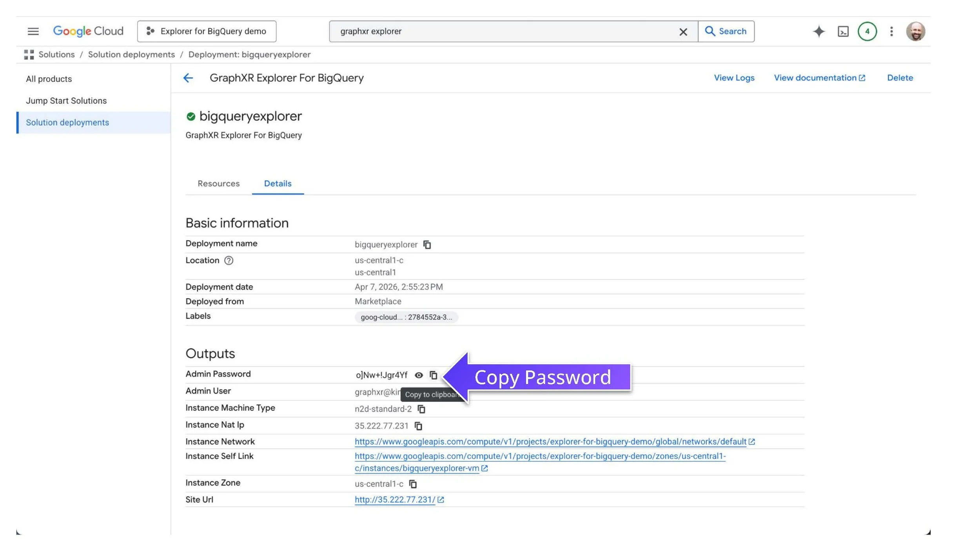This screenshot has height=551, width=980.
Task: Copy the Admin Password to clipboard
Action: [433, 375]
